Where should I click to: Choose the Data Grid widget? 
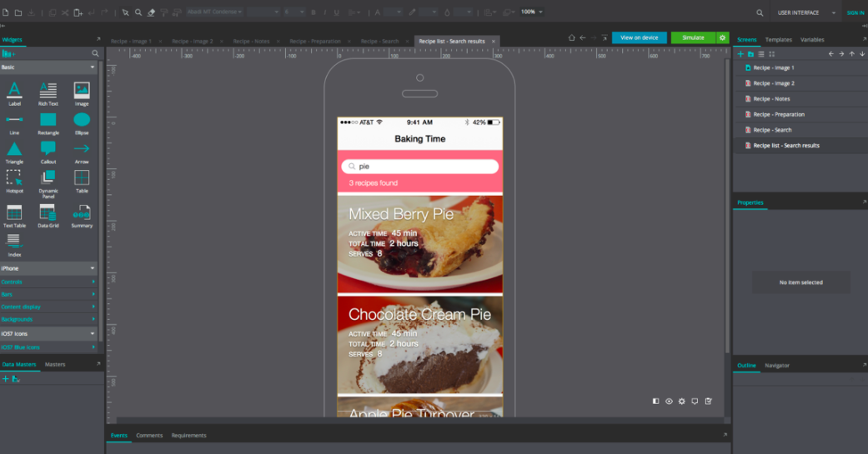pos(48,213)
